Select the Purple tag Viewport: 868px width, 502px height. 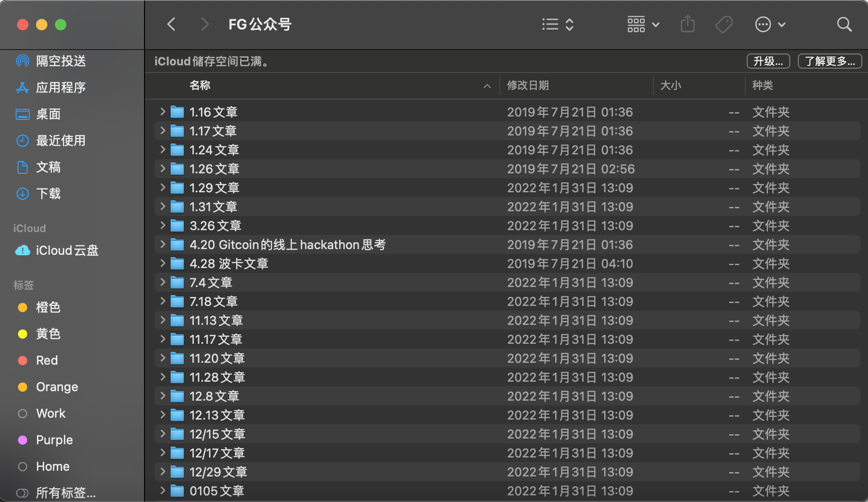click(x=54, y=440)
